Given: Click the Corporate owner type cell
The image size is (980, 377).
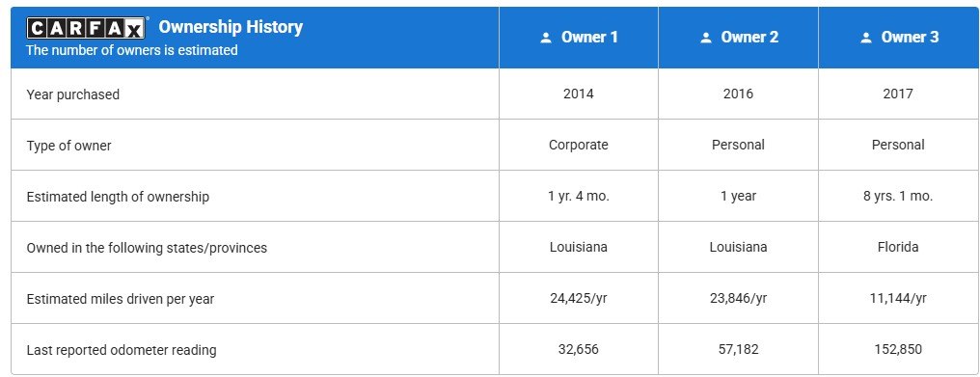Looking at the screenshot, I should click(578, 145).
